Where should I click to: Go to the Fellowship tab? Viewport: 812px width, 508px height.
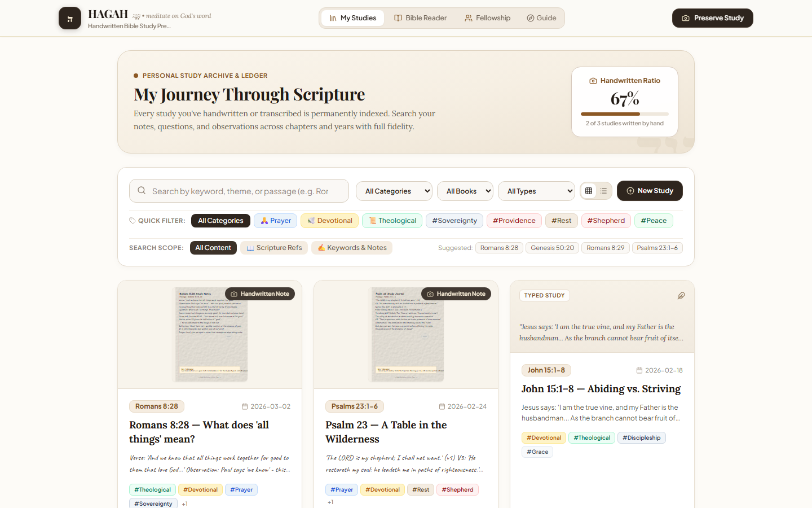488,18
